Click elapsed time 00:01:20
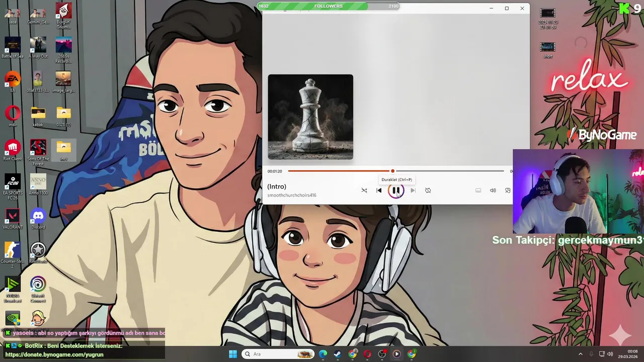The image size is (644, 362). click(x=275, y=171)
